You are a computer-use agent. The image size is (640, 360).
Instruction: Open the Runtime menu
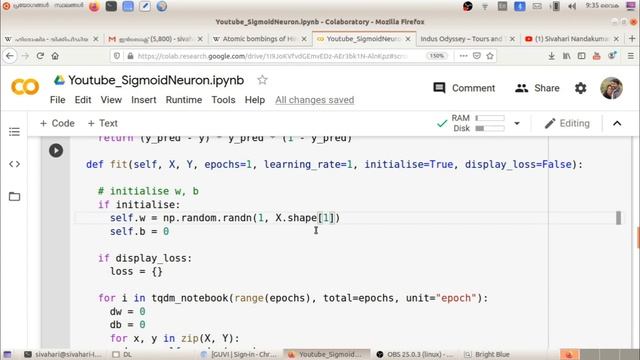point(184,100)
